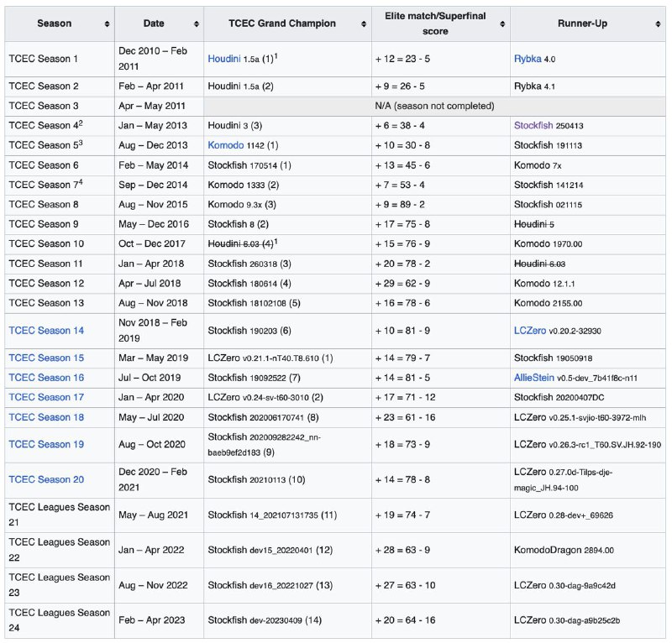Screen dimensions: 672x643
Task: Open LCZero link in Season 14 row
Action: (530, 330)
